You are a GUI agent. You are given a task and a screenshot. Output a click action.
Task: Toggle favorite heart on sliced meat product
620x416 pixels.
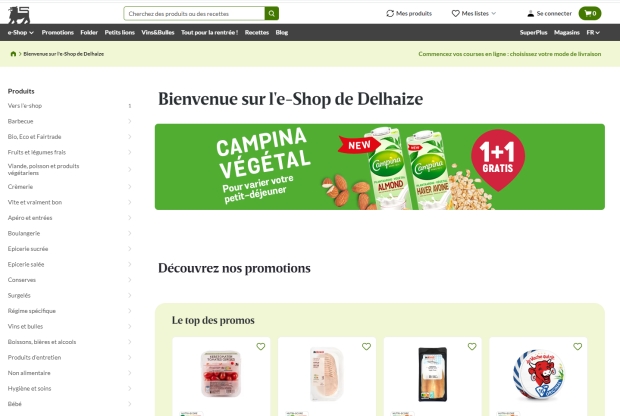click(367, 346)
